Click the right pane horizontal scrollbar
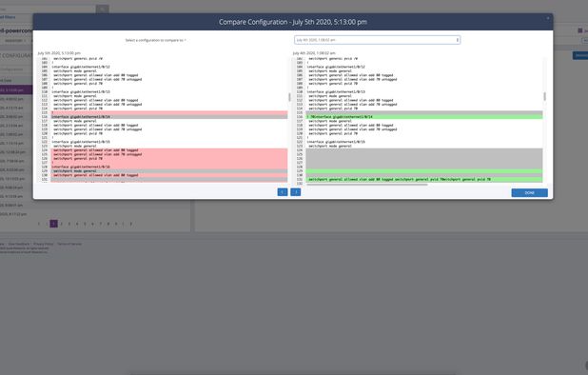 click(366, 185)
